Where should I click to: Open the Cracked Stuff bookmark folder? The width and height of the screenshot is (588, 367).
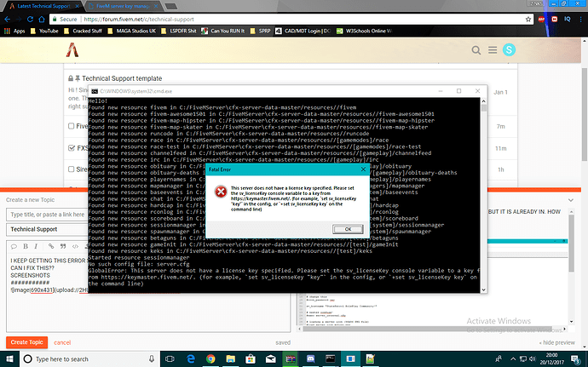pyautogui.click(x=83, y=32)
